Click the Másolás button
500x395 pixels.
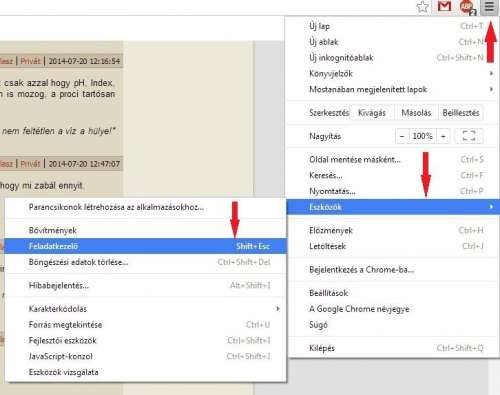(416, 113)
